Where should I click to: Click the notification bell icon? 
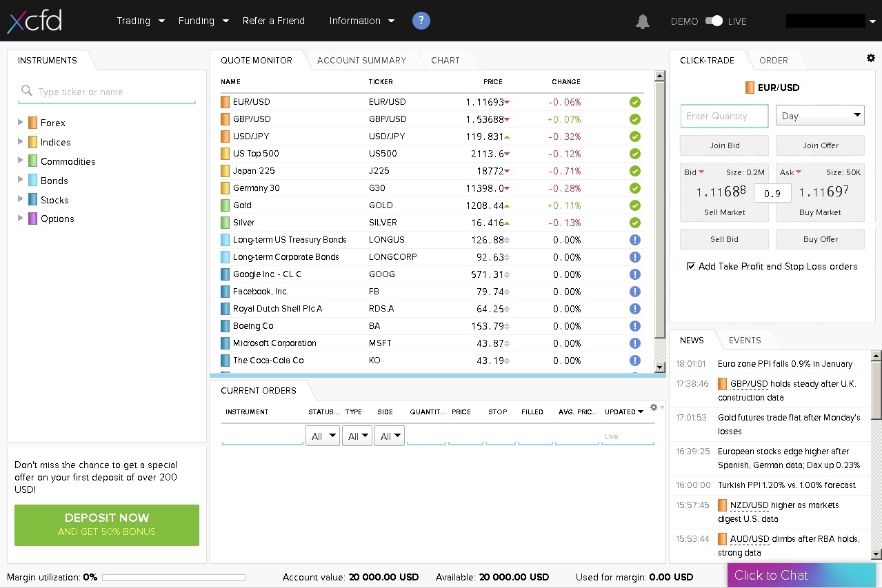coord(642,21)
